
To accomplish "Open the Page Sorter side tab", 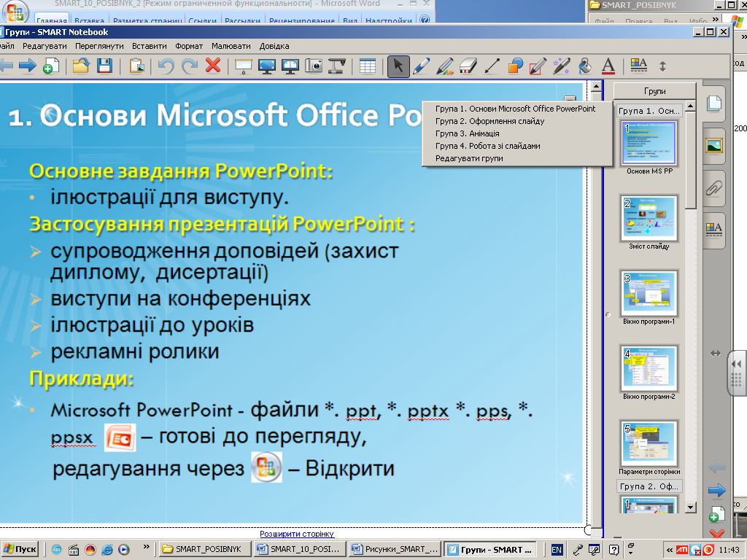I will coord(714,104).
